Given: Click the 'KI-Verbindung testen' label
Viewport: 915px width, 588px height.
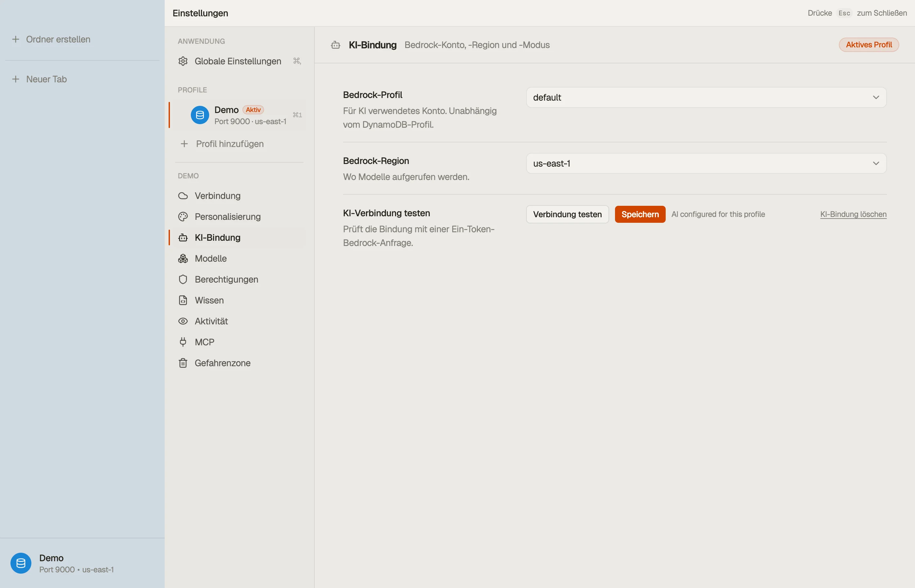Looking at the screenshot, I should [x=386, y=213].
